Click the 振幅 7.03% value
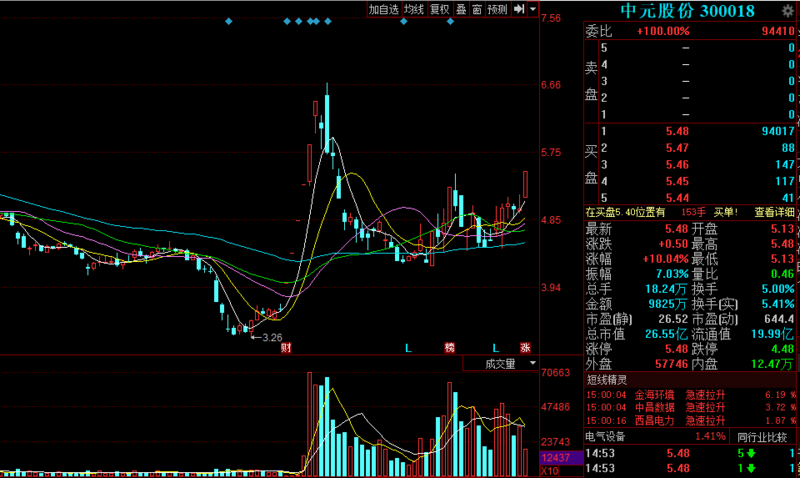The height and width of the screenshot is (478, 800). [672, 274]
